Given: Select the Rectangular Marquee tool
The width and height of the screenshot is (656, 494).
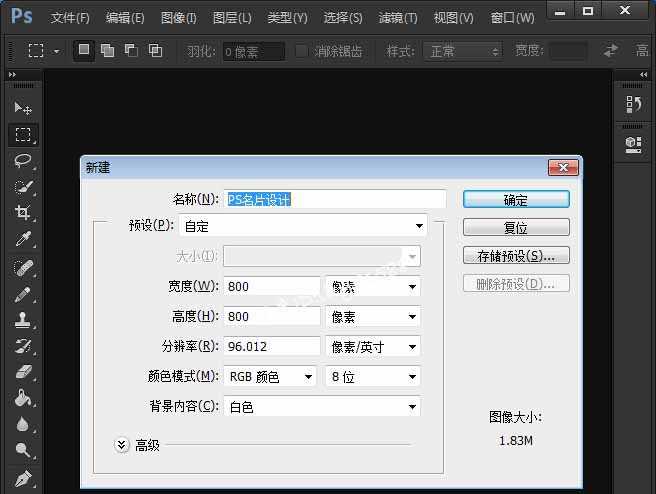Looking at the screenshot, I should pos(22,134).
